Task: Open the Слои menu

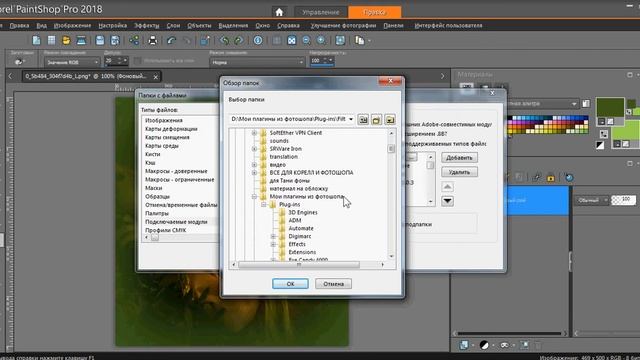Action: (173, 25)
